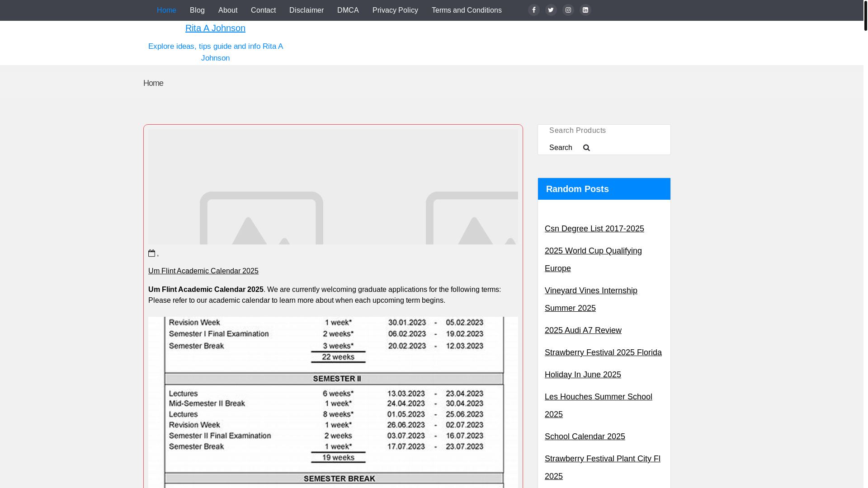This screenshot has height=488, width=868.
Task: Click the magnifier search icon
Action: point(586,148)
